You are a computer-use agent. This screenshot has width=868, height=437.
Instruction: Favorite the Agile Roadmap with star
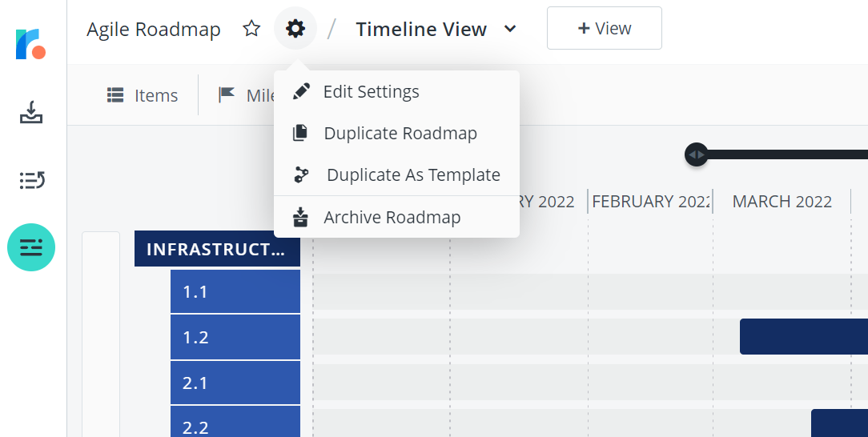(251, 28)
